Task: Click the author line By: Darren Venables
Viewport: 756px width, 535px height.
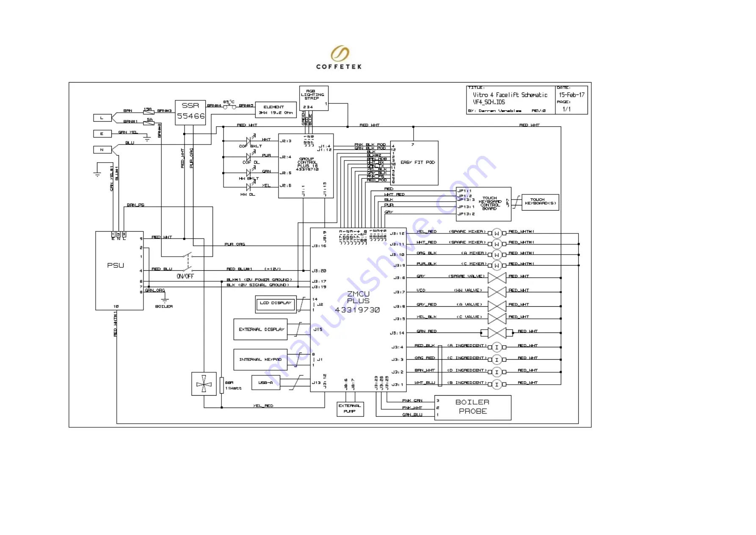Action: tap(495, 111)
